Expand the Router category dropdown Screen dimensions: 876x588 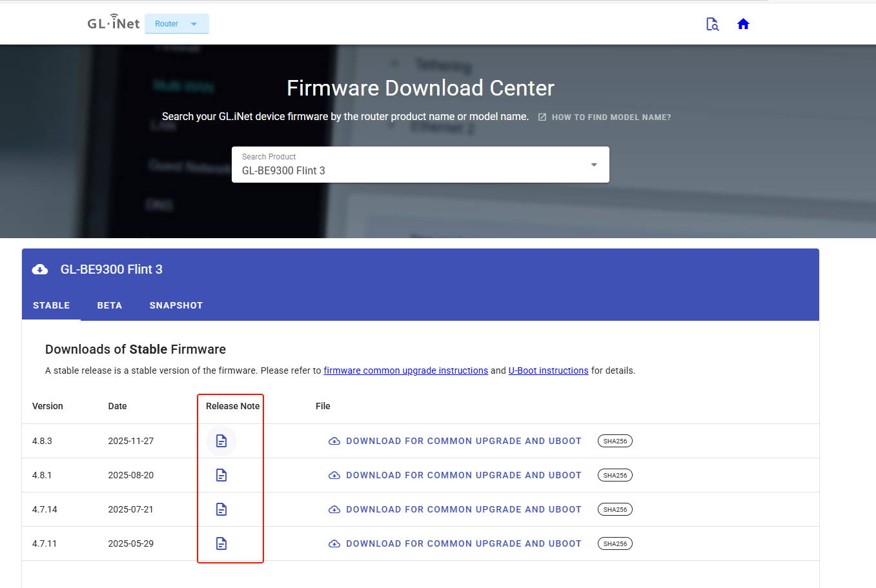(x=176, y=24)
